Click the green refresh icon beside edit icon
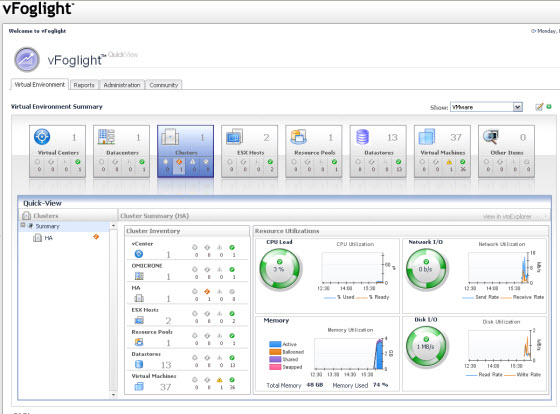560x414 pixels. coord(549,106)
